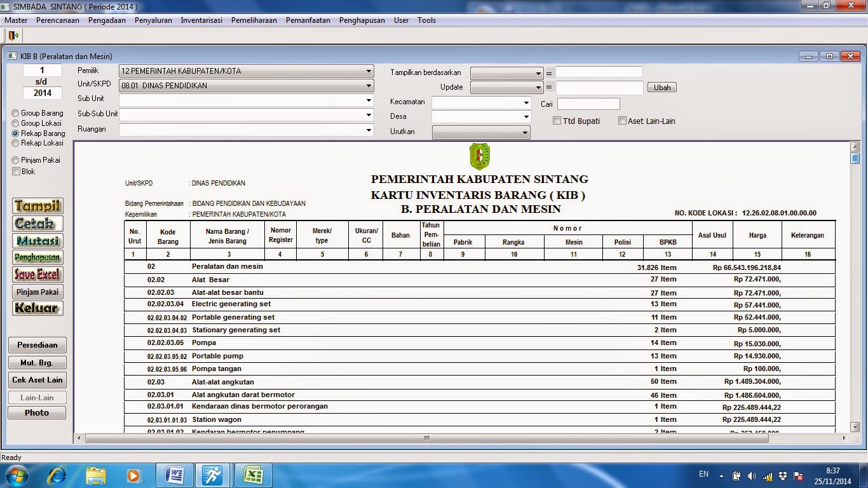Select the Rekap Lokasi radio button
Screen dimensions: 868x488
click(15, 143)
